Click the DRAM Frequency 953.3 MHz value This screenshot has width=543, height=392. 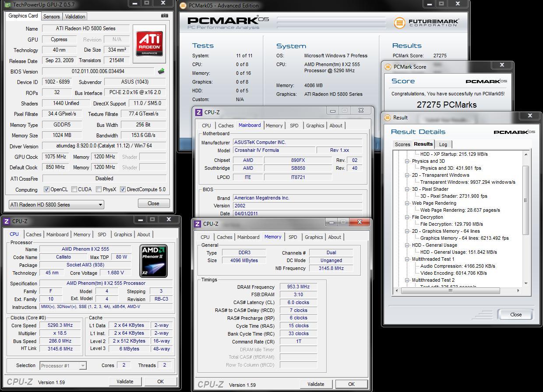[298, 287]
